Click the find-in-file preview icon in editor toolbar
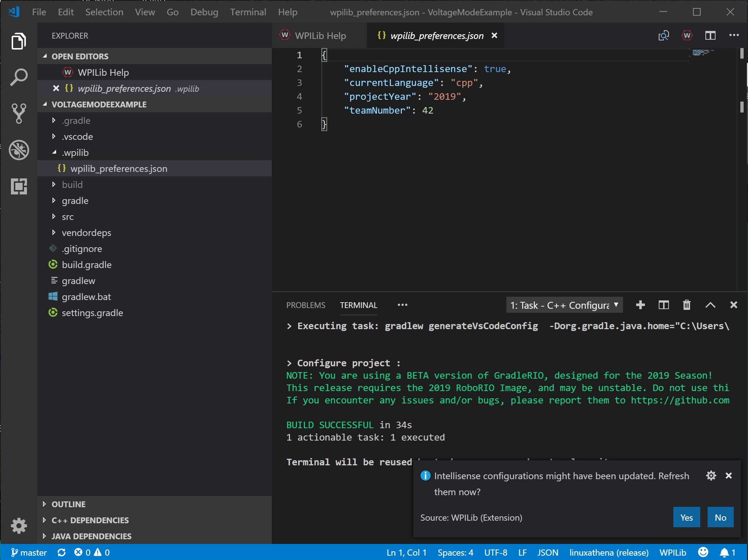Screen dimensions: 748x560 tap(664, 36)
